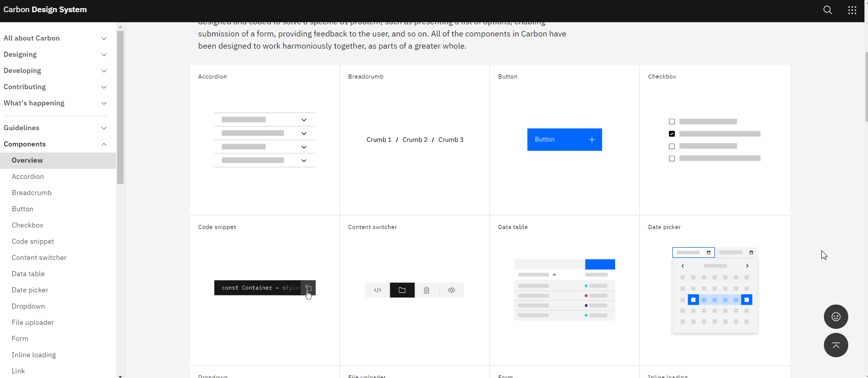Select Overview in sidebar
The height and width of the screenshot is (378, 868).
[x=58, y=160]
